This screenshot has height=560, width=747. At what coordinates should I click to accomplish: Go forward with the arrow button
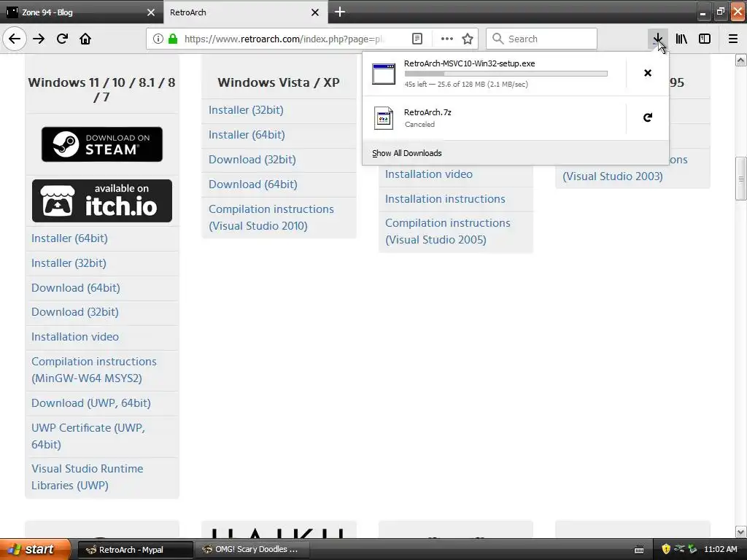tap(39, 39)
